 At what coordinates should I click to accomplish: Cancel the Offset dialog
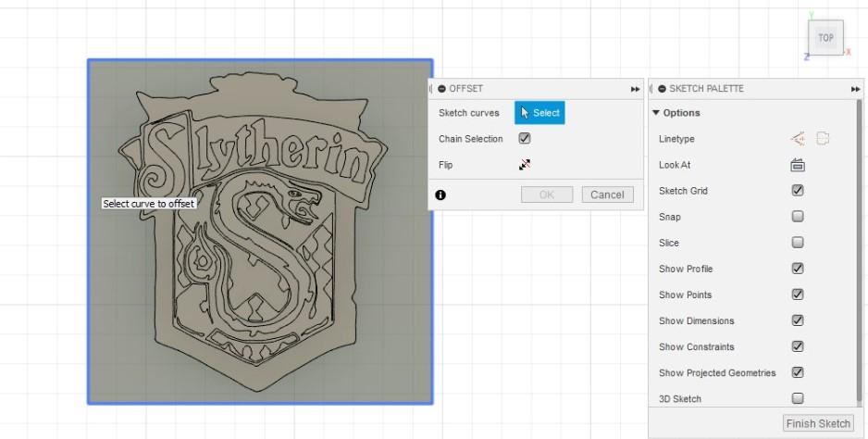tap(607, 194)
